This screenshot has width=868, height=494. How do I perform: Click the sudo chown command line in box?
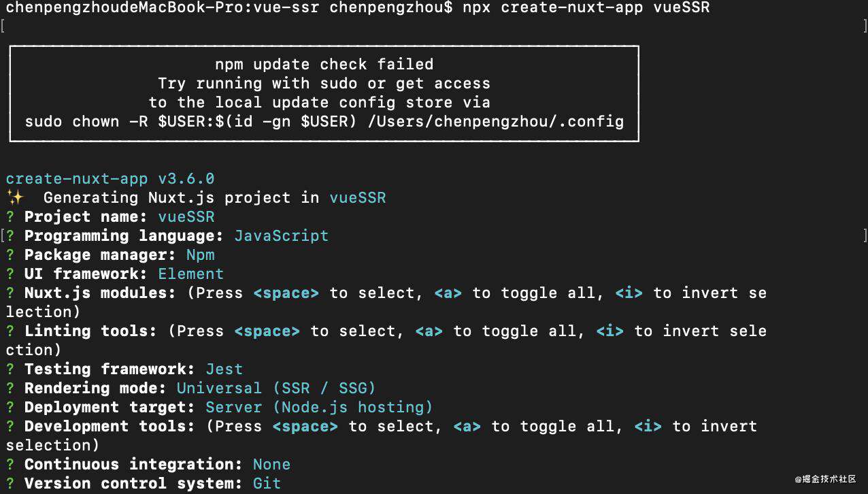324,122
